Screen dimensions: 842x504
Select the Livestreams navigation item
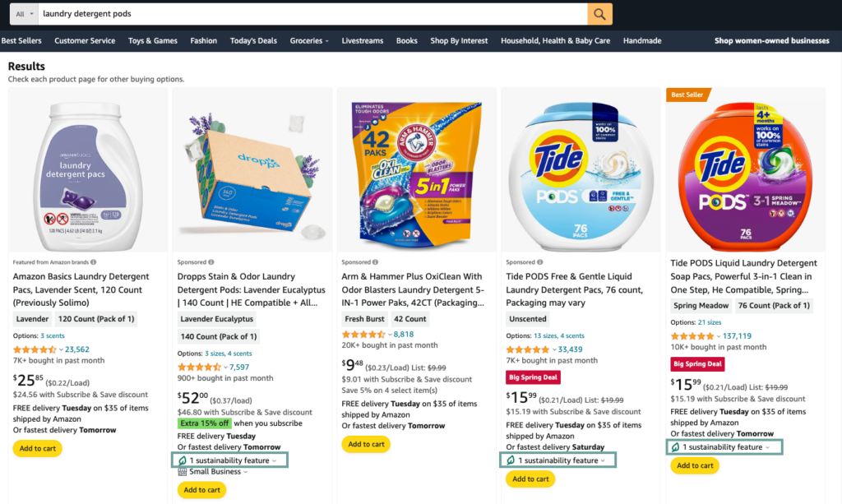click(363, 41)
